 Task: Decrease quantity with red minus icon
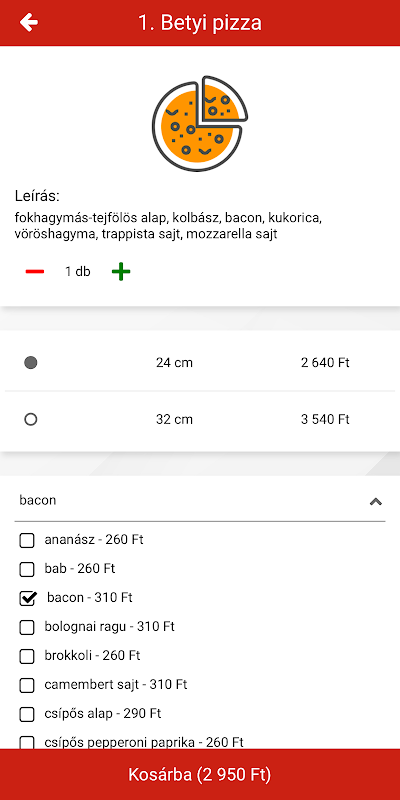(x=35, y=271)
